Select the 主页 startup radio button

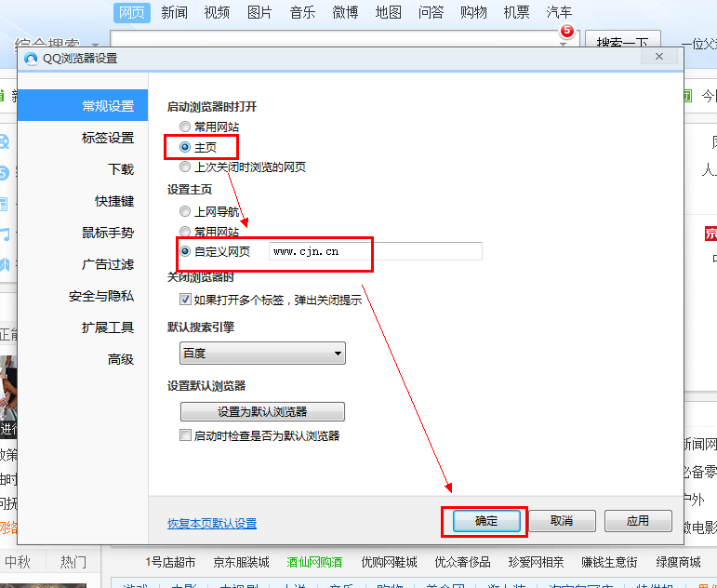(186, 147)
